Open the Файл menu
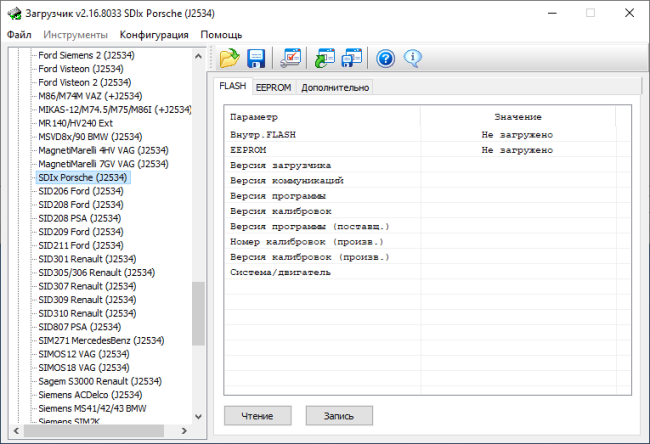Screen dimensions: 650x444 19,35
